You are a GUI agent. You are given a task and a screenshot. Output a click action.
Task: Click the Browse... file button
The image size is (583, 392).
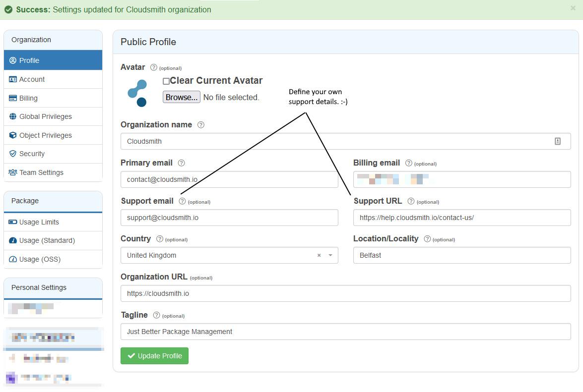182,97
